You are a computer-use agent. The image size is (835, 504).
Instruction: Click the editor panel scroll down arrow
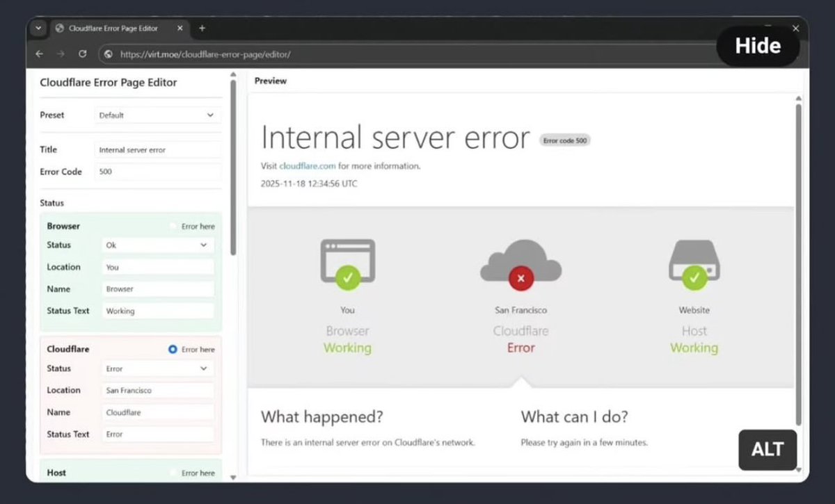tap(233, 478)
